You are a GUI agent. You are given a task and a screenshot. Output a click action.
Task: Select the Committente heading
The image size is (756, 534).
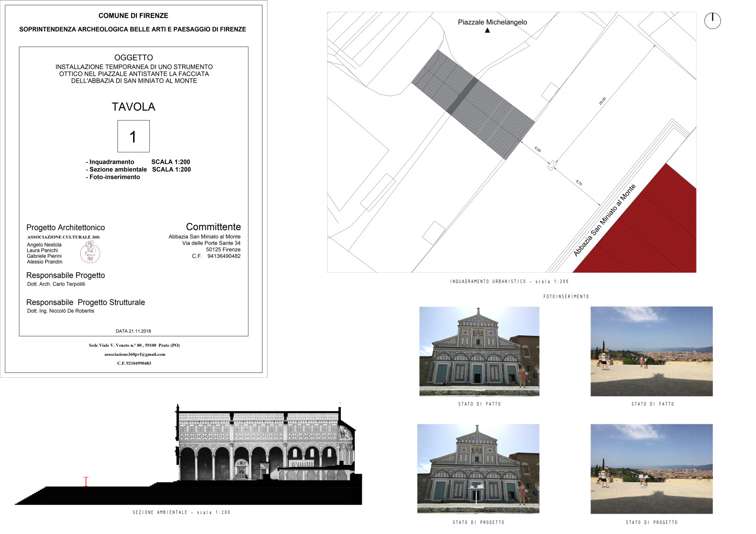coord(213,227)
